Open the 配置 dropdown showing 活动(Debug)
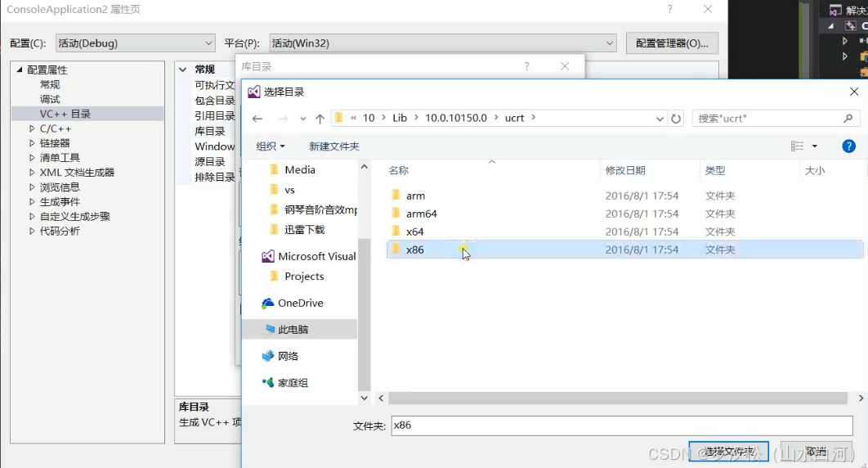Viewport: 868px width, 468px height. click(x=135, y=43)
